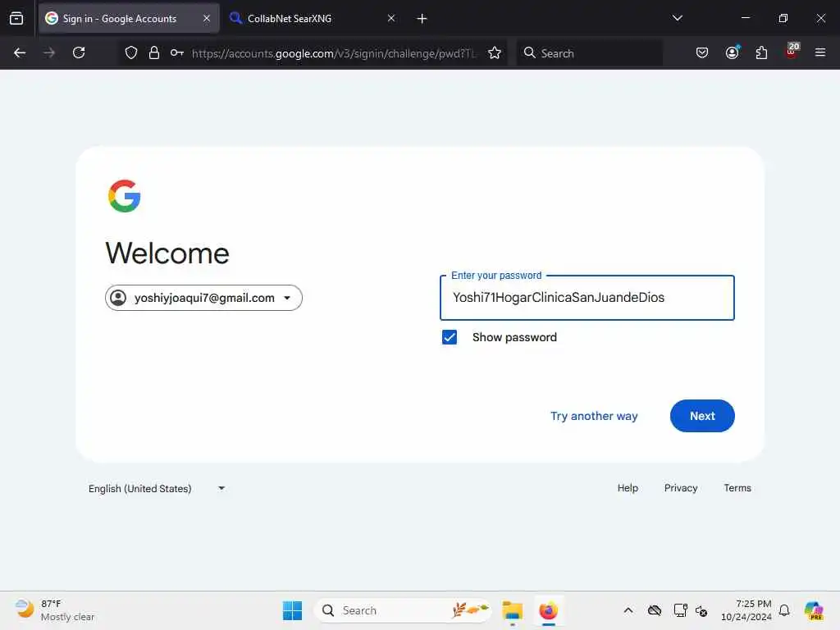
Task: Click the Google logo on the sign-in card
Action: pos(125,196)
